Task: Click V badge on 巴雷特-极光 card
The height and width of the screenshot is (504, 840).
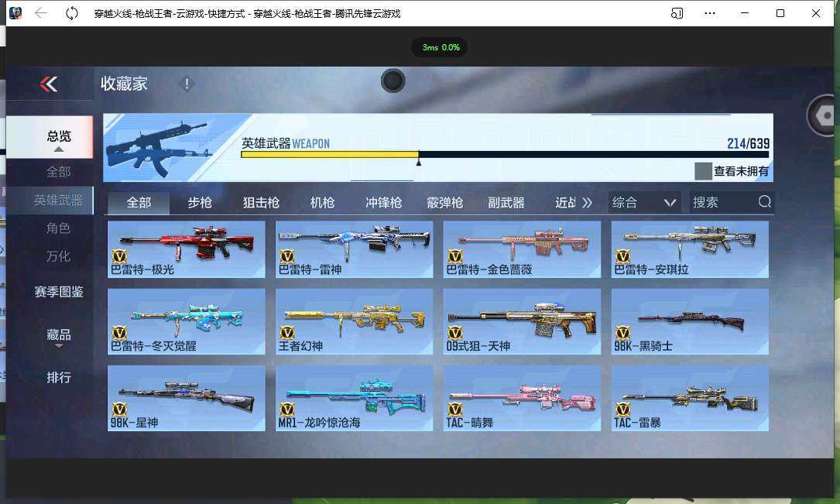Action: (119, 256)
